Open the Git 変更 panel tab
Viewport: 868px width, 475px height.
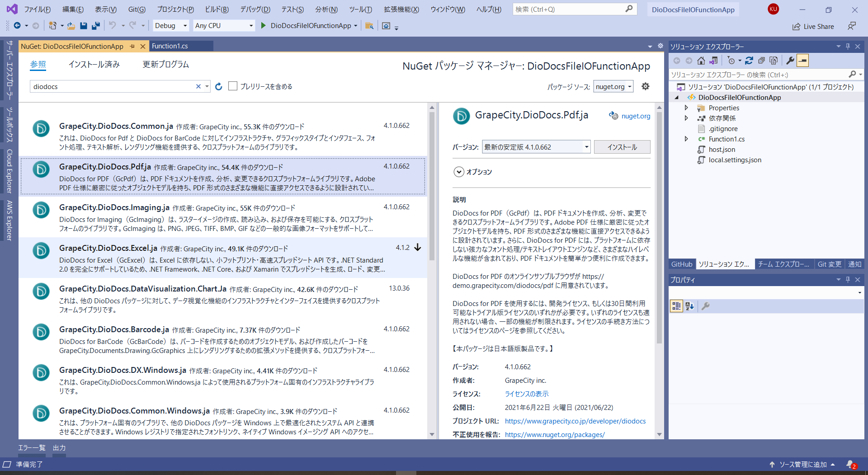click(829, 264)
